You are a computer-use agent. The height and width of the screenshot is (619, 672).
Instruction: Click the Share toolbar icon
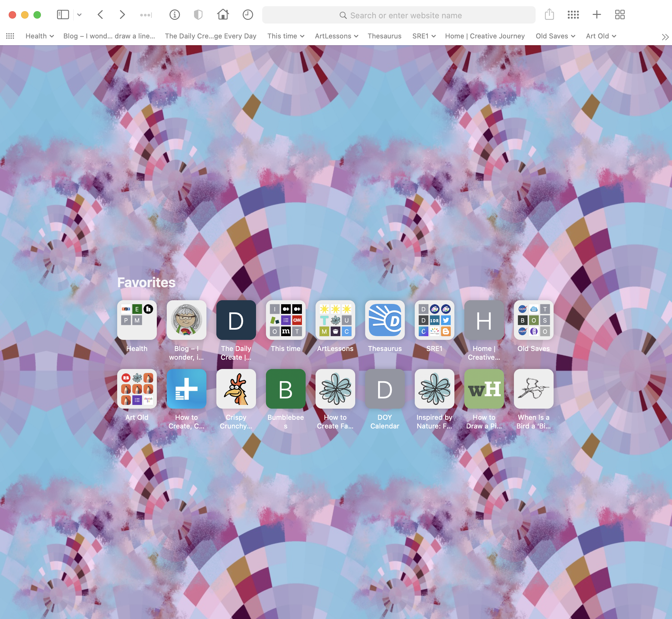tap(549, 15)
